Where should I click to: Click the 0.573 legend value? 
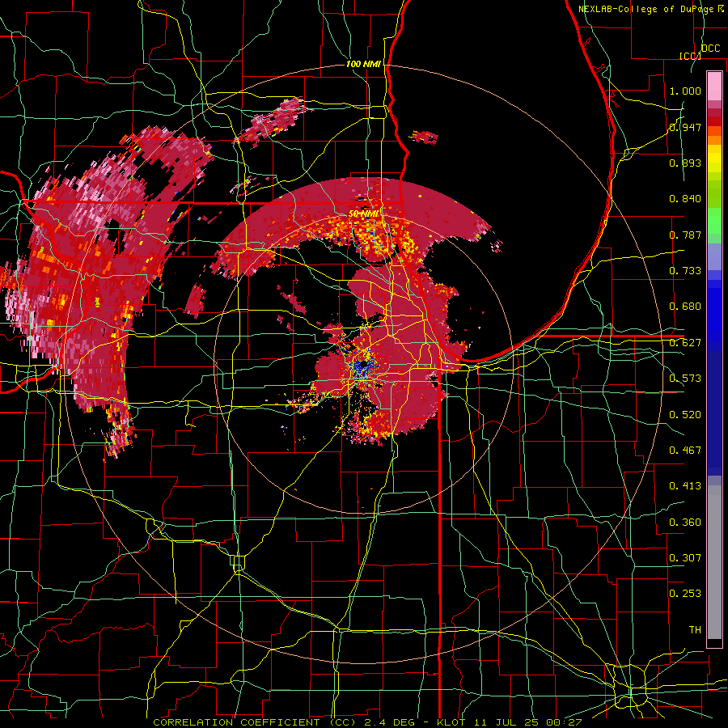[685, 378]
